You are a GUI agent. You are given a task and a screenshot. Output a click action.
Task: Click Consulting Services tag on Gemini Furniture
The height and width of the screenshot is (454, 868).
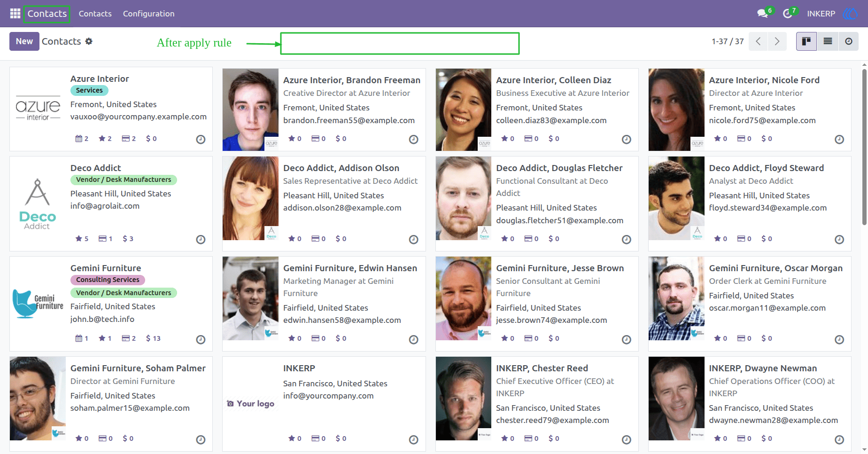click(x=108, y=280)
